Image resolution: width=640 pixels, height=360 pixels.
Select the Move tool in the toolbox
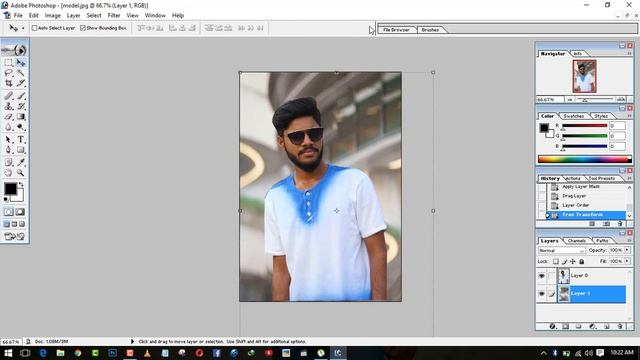pyautogui.click(x=20, y=63)
